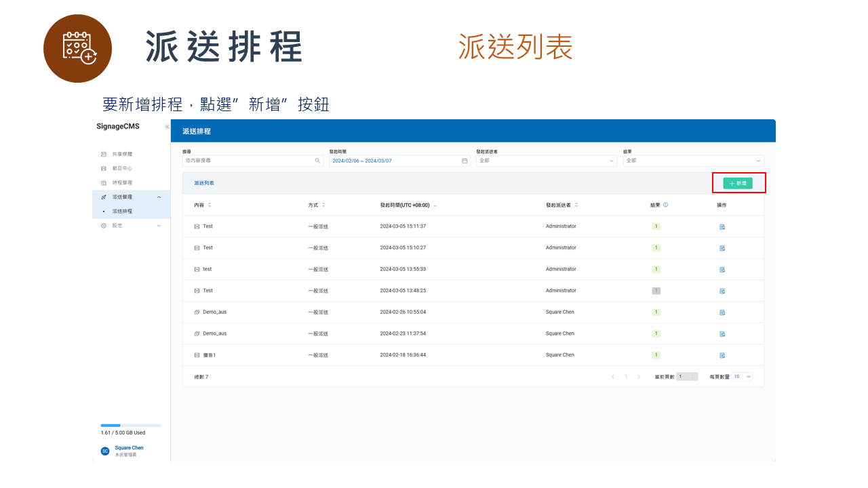Expand the 設定 sidebar section
This screenshot has height=488, width=868.
[x=158, y=226]
